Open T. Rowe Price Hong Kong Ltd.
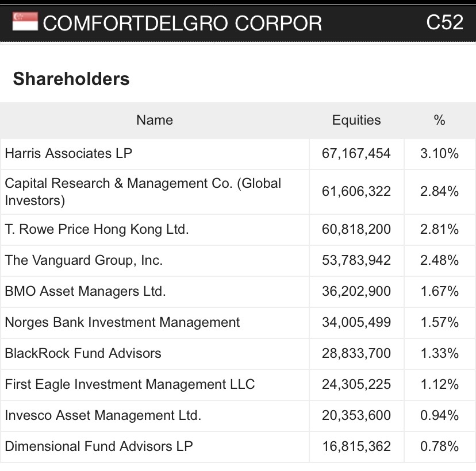The height and width of the screenshot is (471, 476). pos(97,229)
